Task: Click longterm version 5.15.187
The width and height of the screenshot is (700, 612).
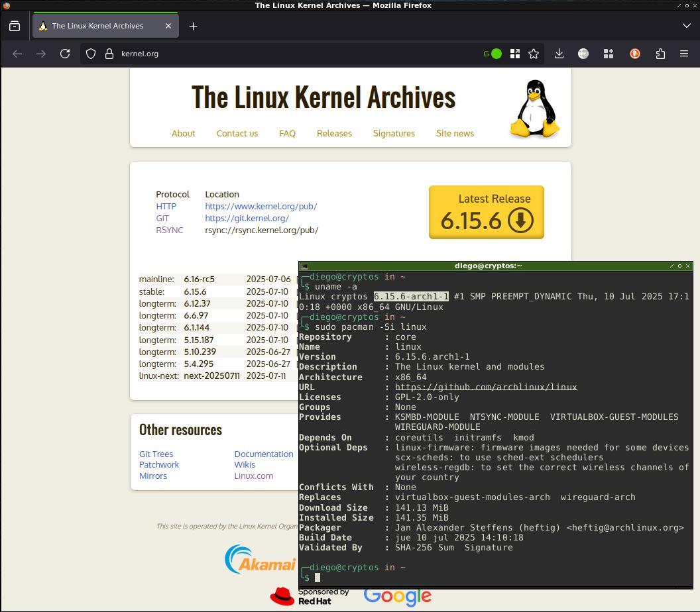Action: [199, 340]
